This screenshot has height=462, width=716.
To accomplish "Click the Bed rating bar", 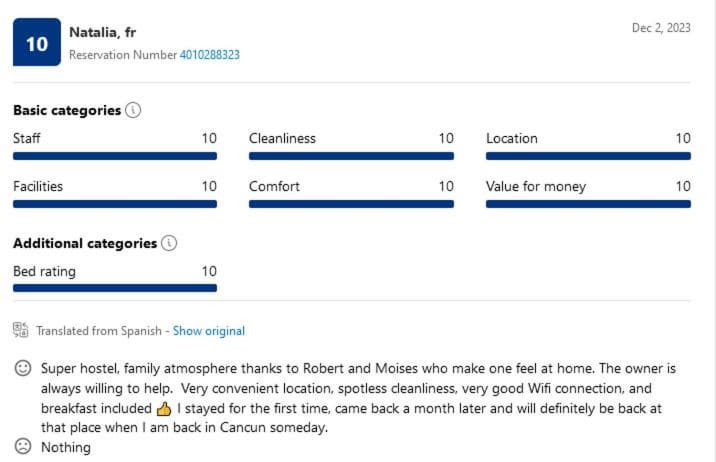I will pos(114,288).
